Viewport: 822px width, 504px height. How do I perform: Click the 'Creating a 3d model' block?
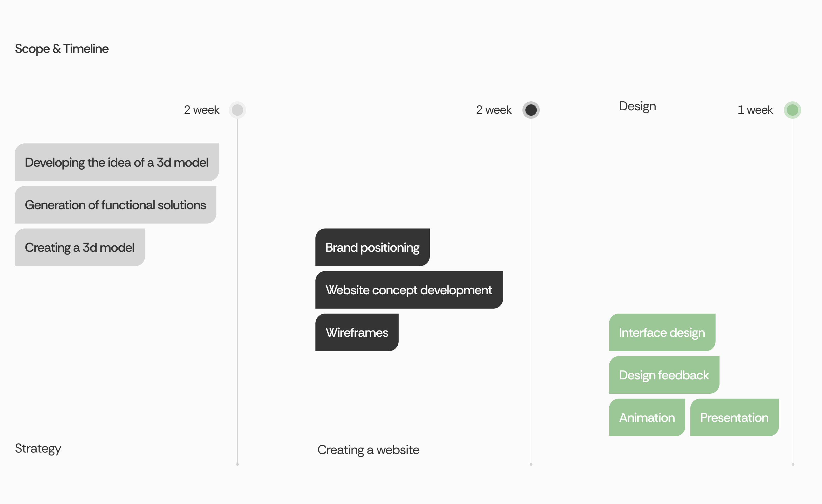[x=80, y=247]
